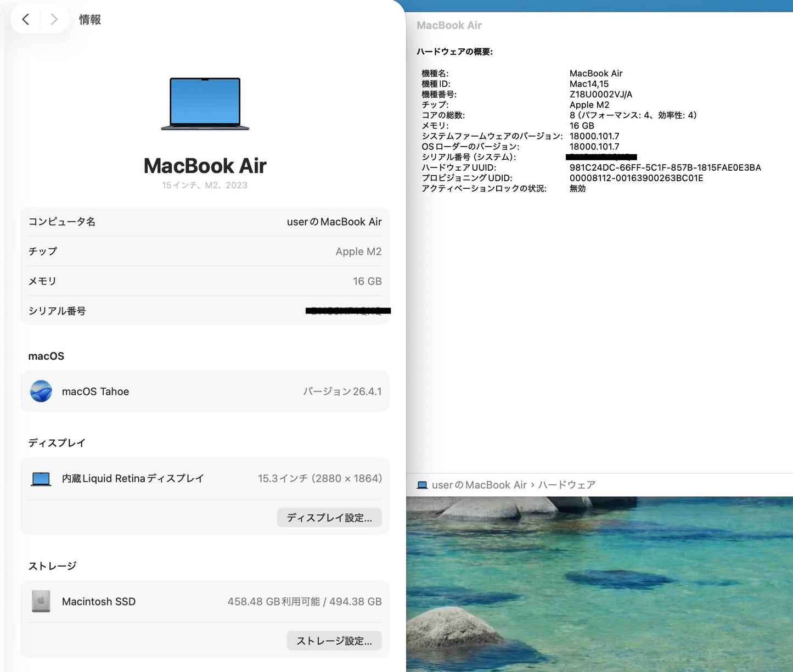
Task: Click the 'MacBook Air' heading in System Information
Action: point(449,25)
